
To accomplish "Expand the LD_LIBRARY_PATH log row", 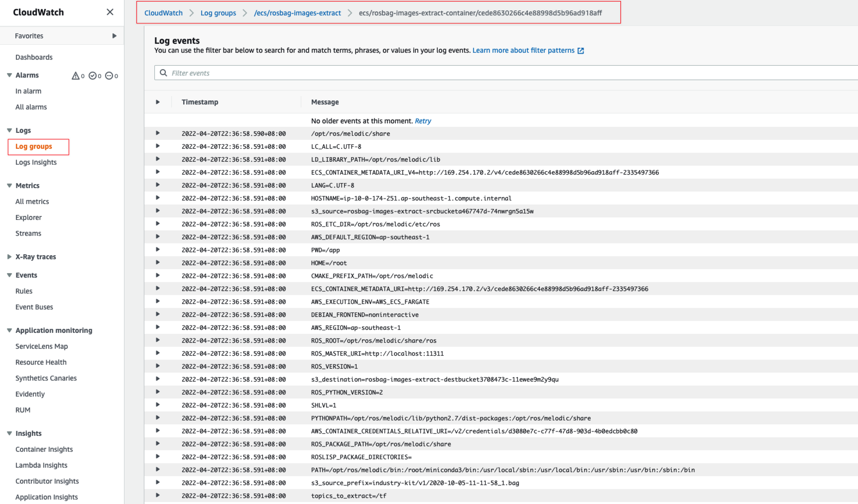I will tap(158, 159).
